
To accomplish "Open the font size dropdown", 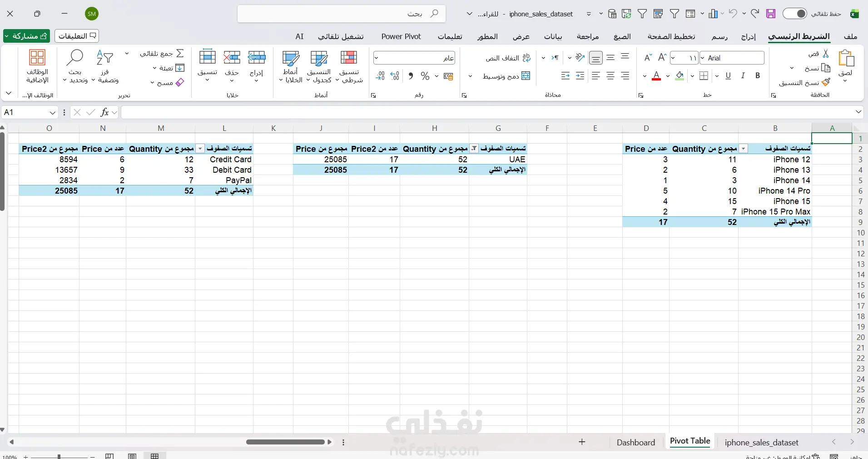I will coord(673,58).
